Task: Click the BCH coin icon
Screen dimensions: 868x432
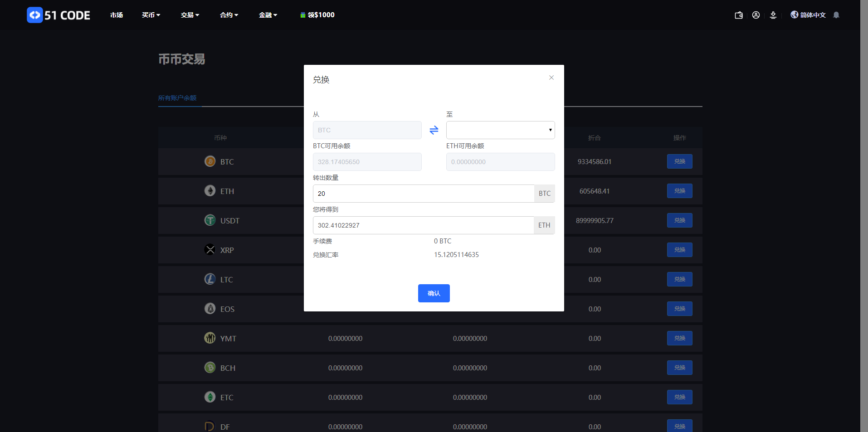Action: tap(210, 368)
